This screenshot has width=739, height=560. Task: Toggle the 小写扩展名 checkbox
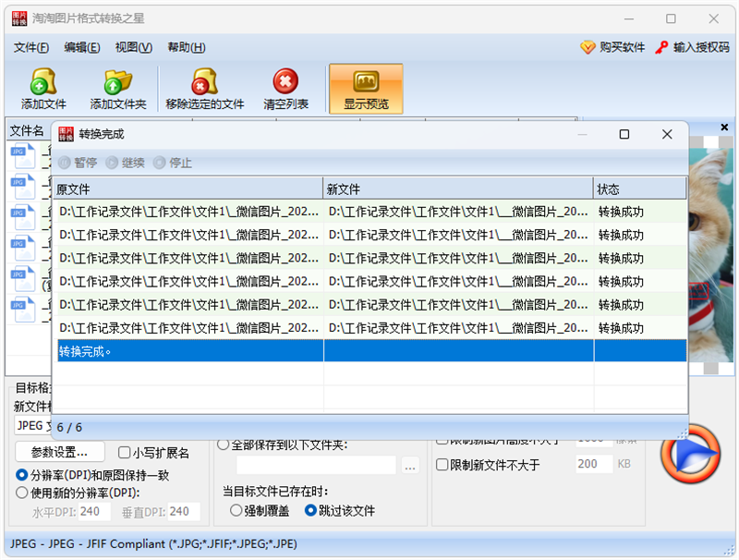124,453
